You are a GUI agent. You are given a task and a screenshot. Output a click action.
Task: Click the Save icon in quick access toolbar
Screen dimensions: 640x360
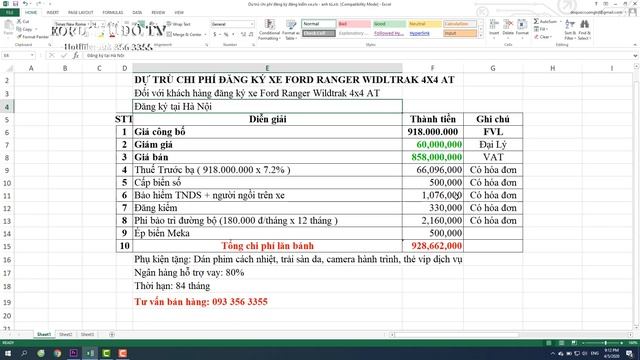click(15, 4)
